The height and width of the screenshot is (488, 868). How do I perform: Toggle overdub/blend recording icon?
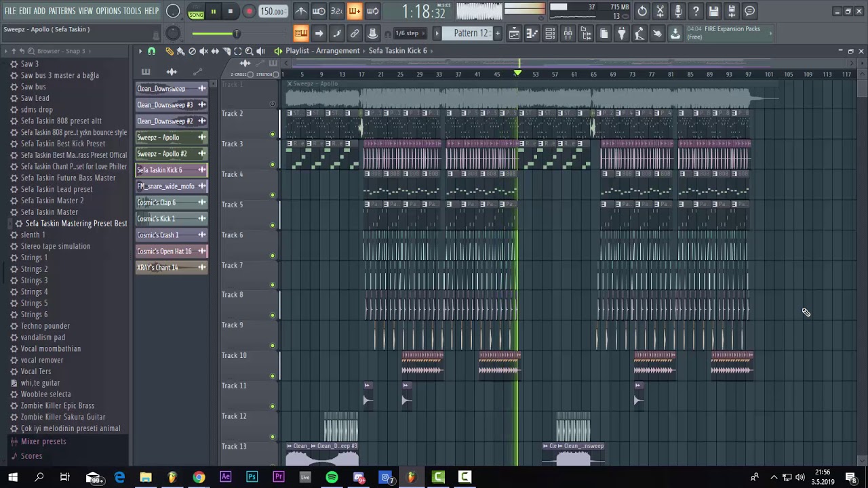355,11
